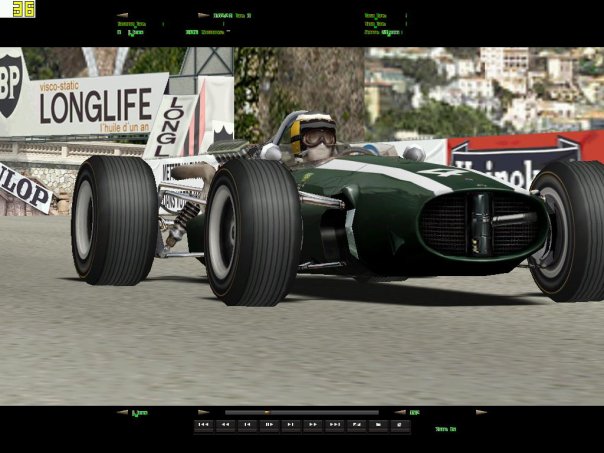Click the play/slow-motion button in replay controls
Viewport: 604px width, 453px height.
pyautogui.click(x=268, y=425)
